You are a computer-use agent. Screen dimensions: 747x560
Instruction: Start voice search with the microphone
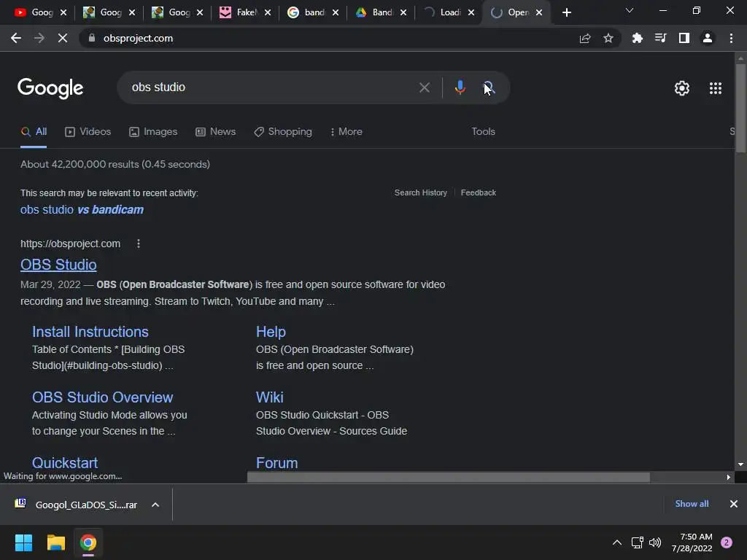460,87
